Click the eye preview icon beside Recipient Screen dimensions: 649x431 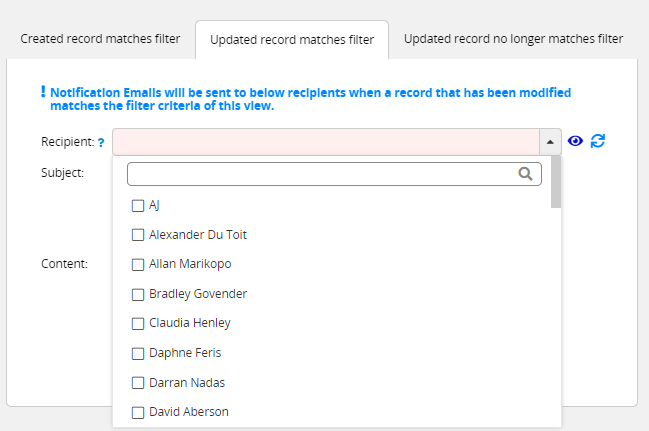point(575,141)
